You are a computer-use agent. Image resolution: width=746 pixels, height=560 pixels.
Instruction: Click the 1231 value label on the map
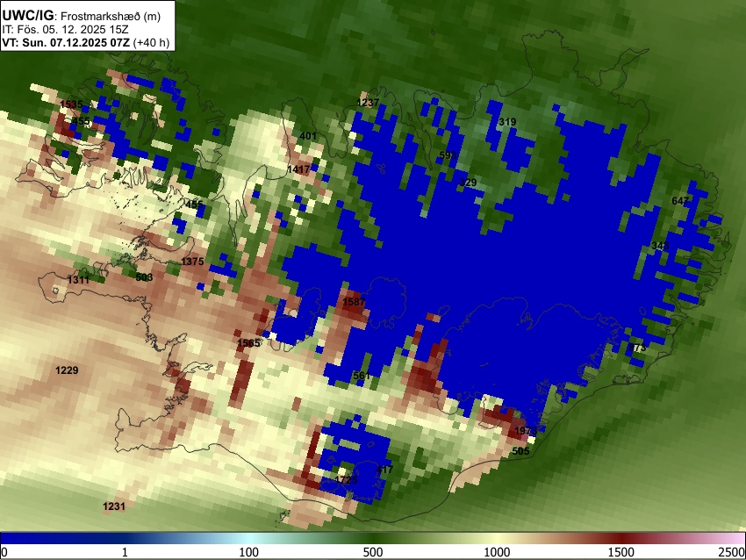114,506
